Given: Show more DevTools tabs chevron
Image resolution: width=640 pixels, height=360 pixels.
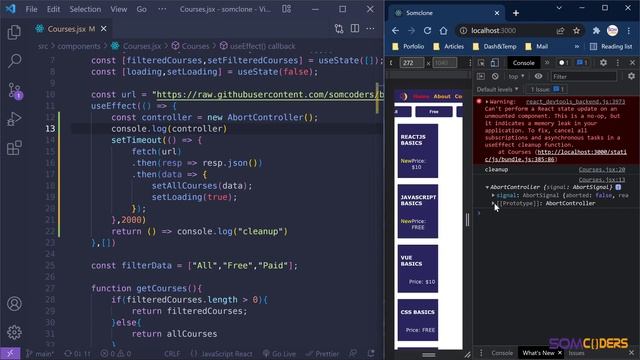Looking at the screenshot, I should (x=547, y=63).
